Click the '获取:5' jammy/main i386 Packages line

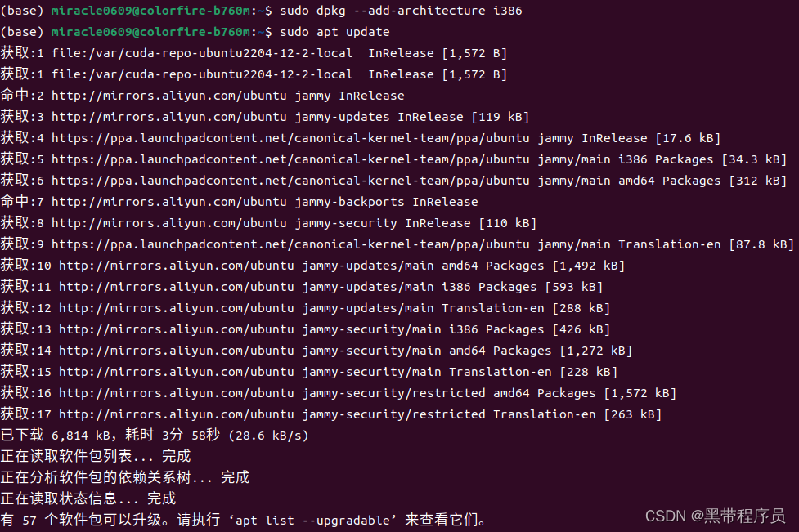(394, 159)
